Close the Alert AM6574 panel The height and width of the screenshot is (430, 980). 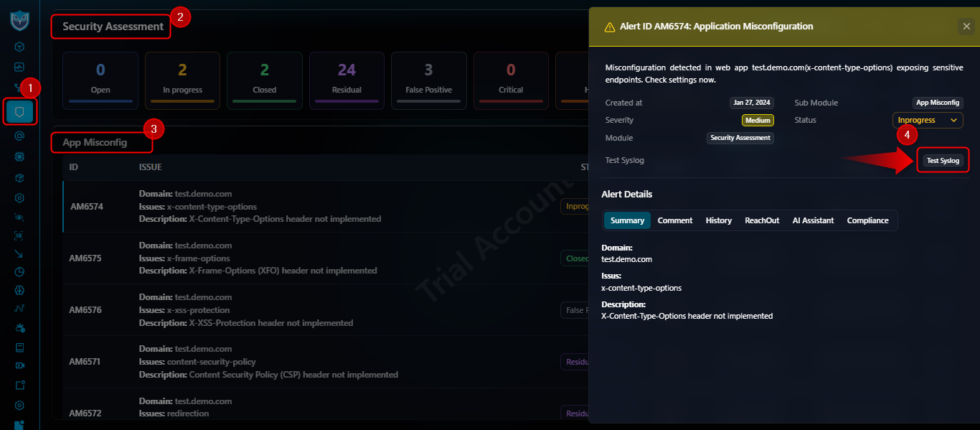[x=966, y=27]
